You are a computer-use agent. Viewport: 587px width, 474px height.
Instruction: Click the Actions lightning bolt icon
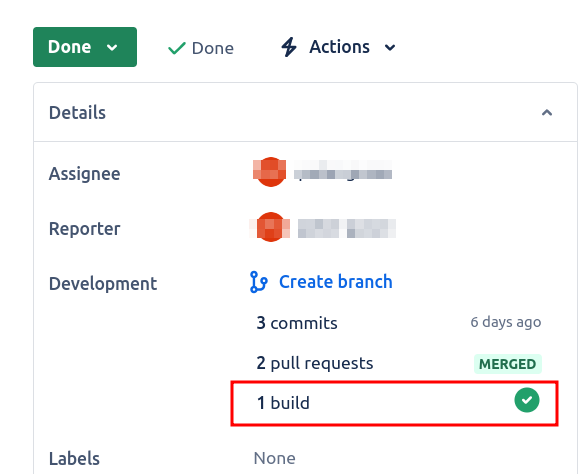pos(289,47)
